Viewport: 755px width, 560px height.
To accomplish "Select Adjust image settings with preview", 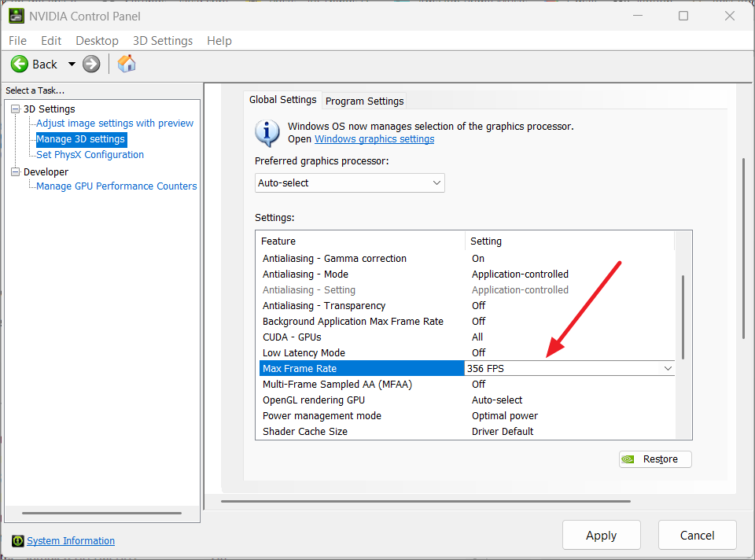I will tap(115, 123).
